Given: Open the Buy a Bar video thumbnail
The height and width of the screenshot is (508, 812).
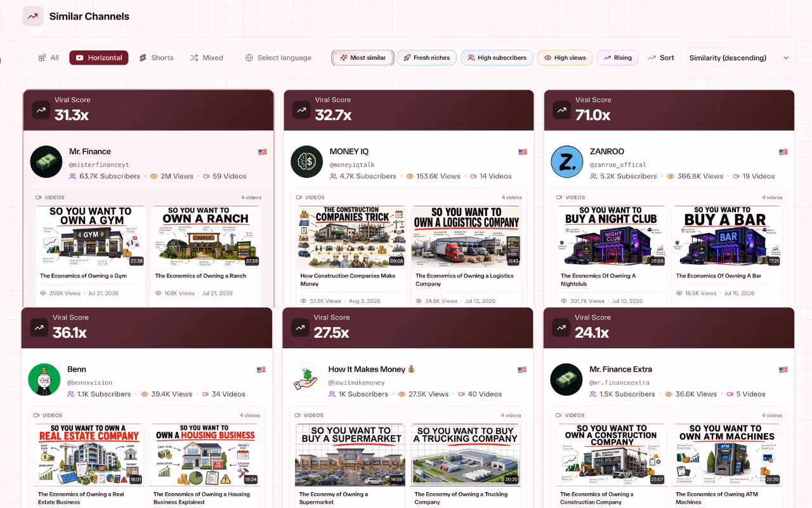Looking at the screenshot, I should 727,236.
